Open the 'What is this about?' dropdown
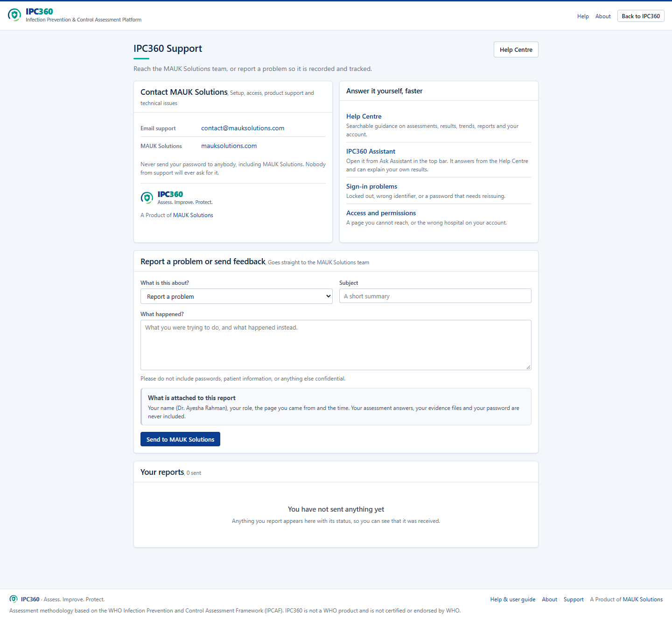This screenshot has height=620, width=672. click(236, 296)
